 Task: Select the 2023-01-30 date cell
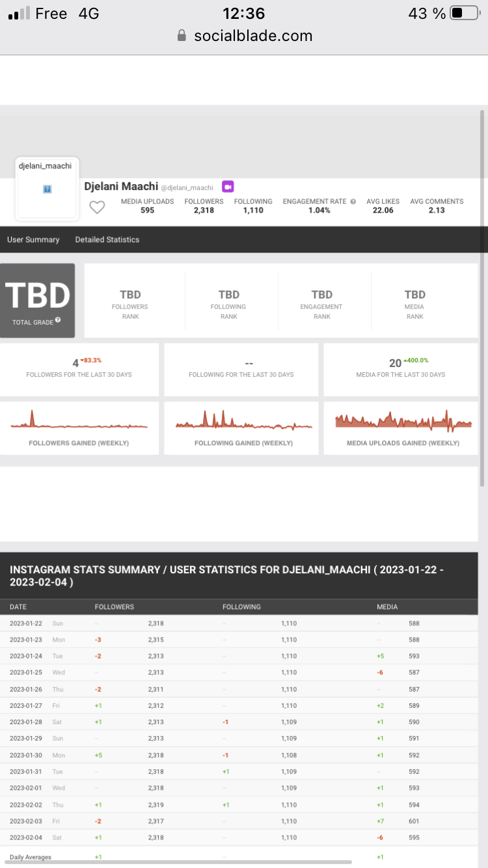point(27,755)
